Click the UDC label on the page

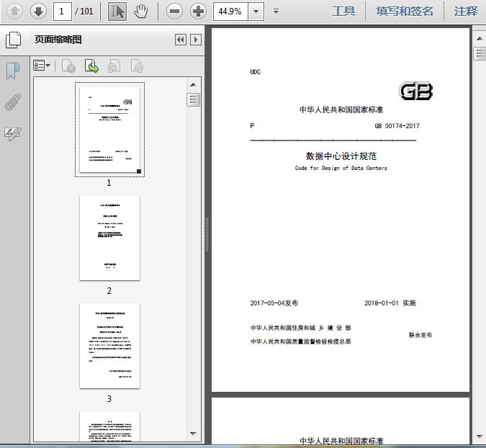[255, 72]
